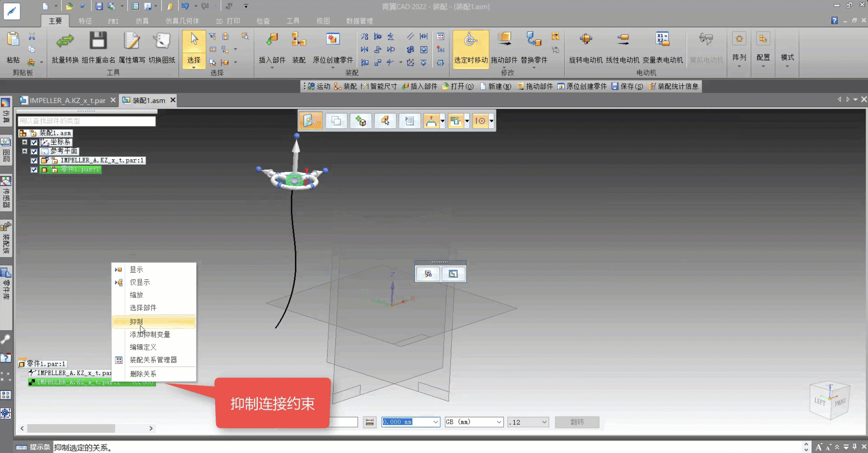This screenshot has width=868, height=453.
Task: Click New (新建(N)) in command bar
Action: coord(496,86)
